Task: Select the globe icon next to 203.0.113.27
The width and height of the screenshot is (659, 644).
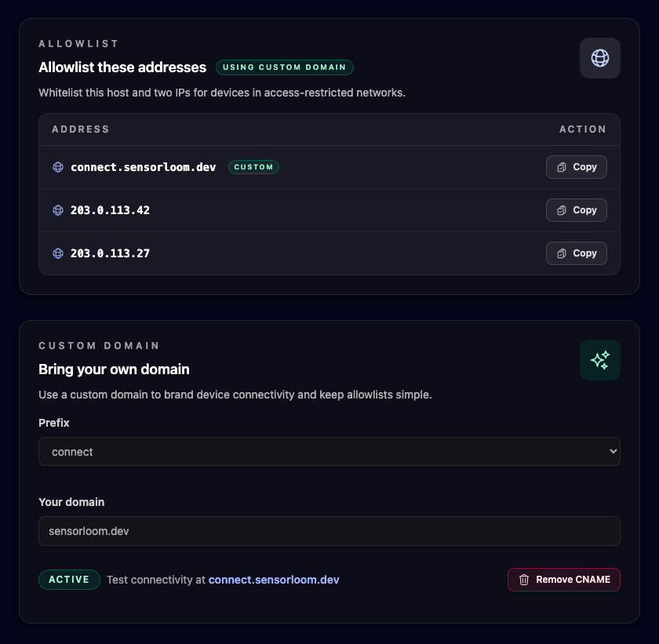Action: 57,253
